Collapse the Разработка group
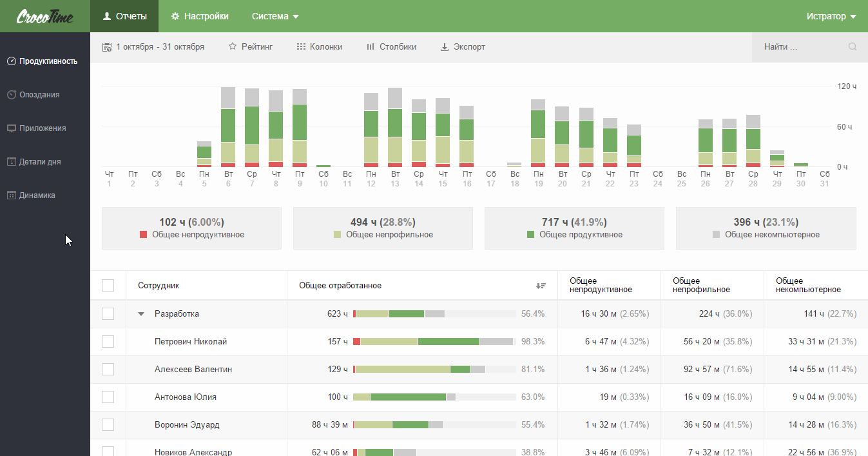 click(141, 314)
